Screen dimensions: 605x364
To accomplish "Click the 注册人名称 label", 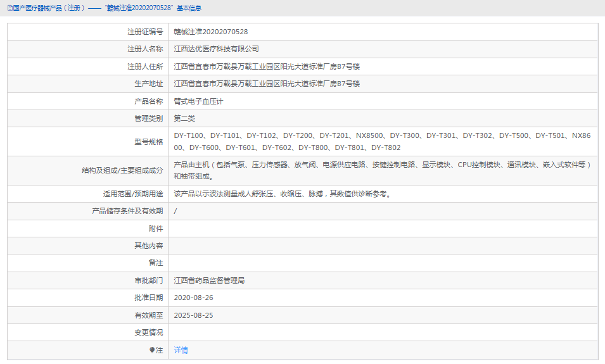I will 145,49.
